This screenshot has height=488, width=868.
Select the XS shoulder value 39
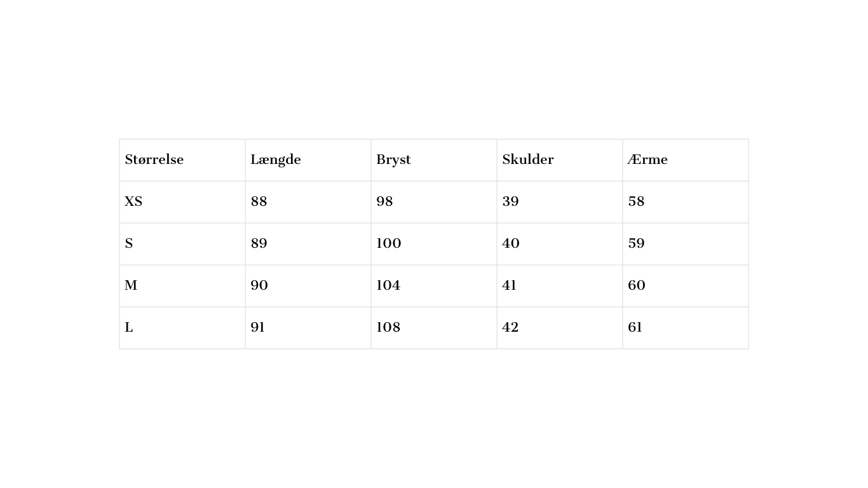pyautogui.click(x=510, y=202)
